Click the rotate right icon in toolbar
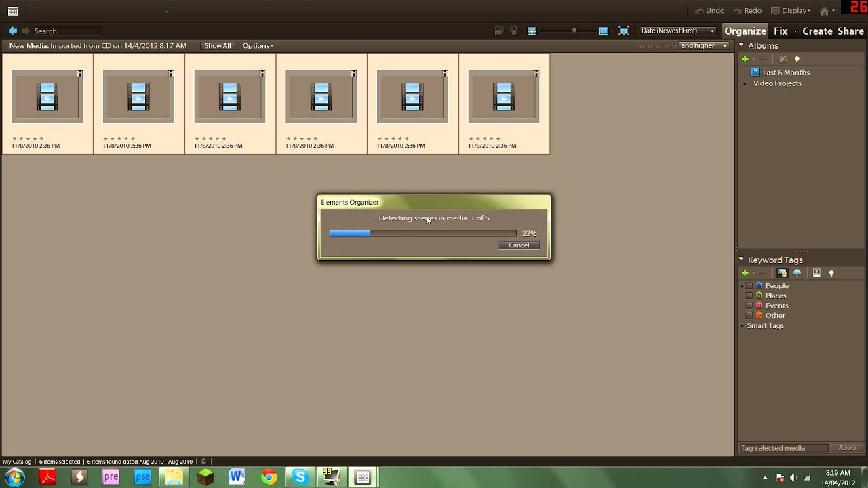Viewport: 868px width, 488px height. point(514,30)
